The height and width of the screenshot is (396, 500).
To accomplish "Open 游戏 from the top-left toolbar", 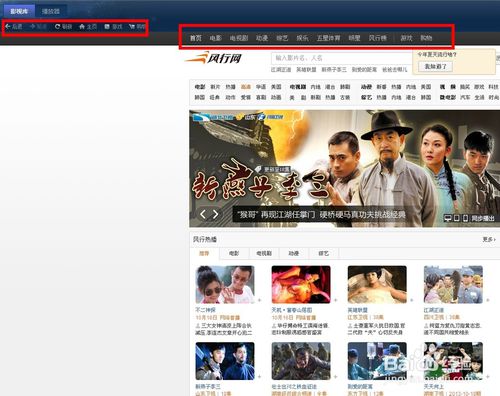I will click(113, 26).
